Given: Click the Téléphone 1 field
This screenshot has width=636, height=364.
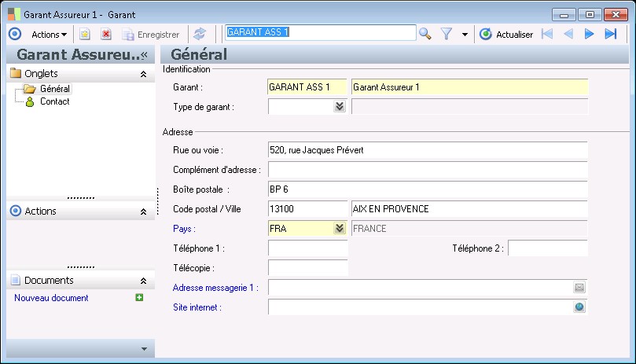Looking at the screenshot, I should [x=307, y=248].
